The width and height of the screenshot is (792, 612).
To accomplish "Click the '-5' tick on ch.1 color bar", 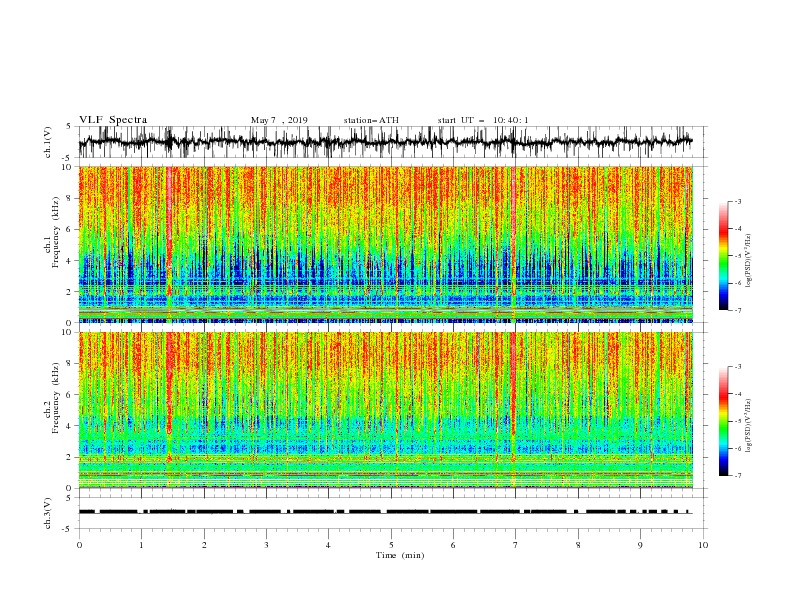I will coord(737,256).
